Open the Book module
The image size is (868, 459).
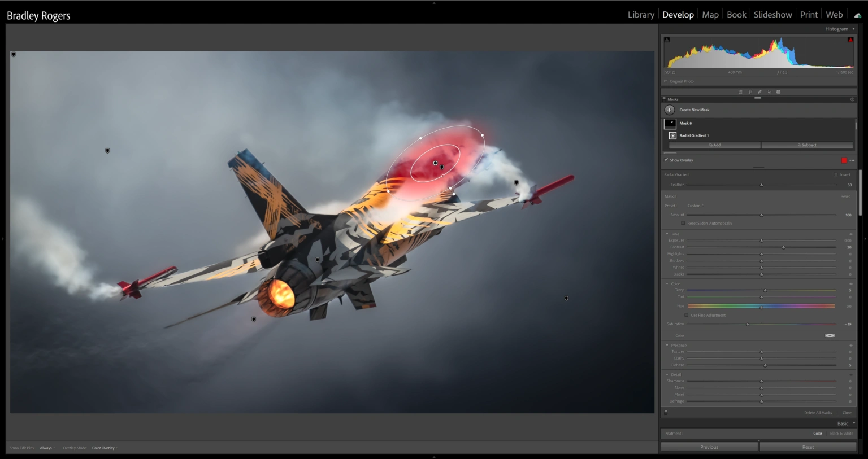click(736, 15)
